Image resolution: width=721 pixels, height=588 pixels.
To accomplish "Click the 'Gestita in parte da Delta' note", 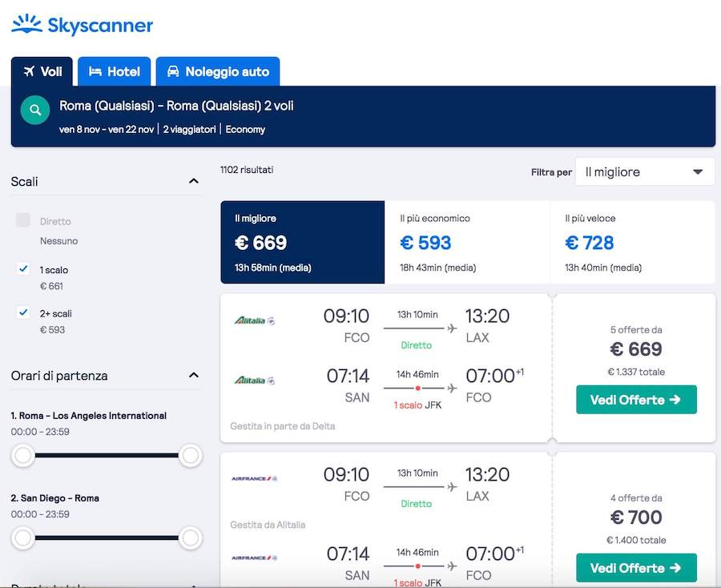I will 283,426.
